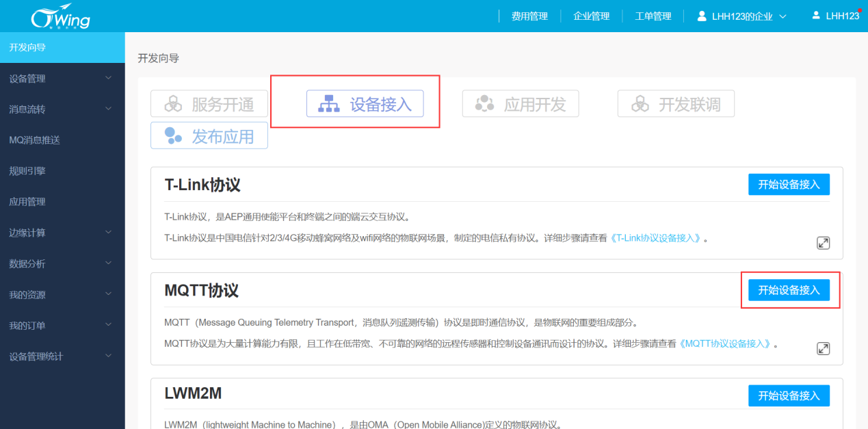Open 工单管理 in the top navigation
The image size is (868, 429).
[x=653, y=16]
